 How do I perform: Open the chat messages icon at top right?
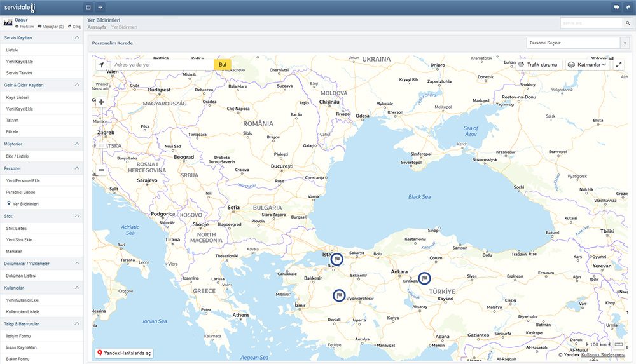click(616, 7)
